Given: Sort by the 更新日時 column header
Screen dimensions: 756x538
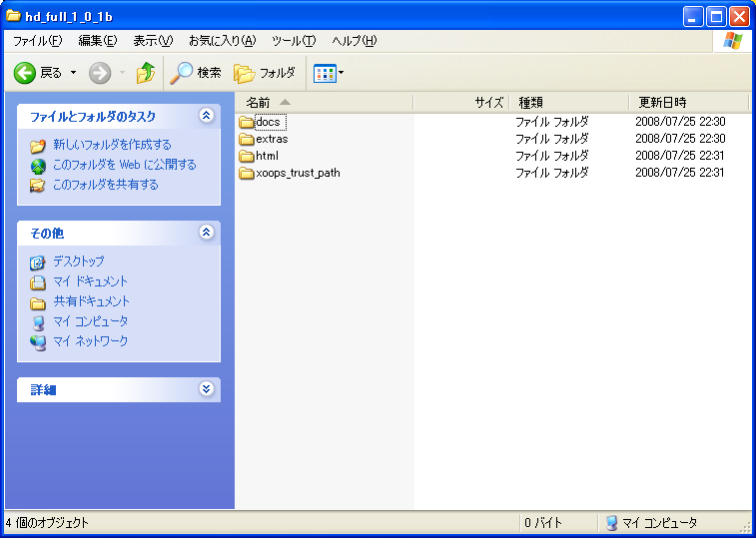Looking at the screenshot, I should pos(689,102).
